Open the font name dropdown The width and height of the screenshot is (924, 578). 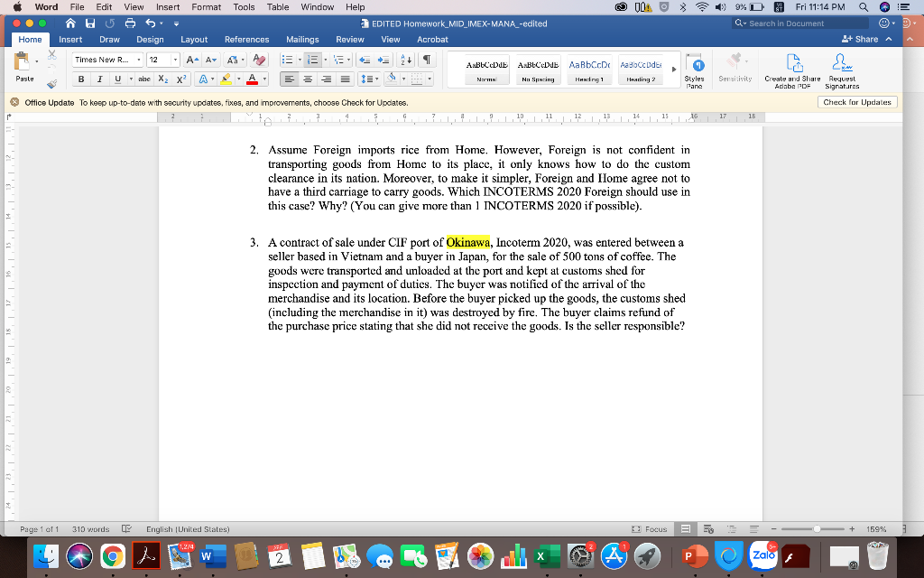137,58
